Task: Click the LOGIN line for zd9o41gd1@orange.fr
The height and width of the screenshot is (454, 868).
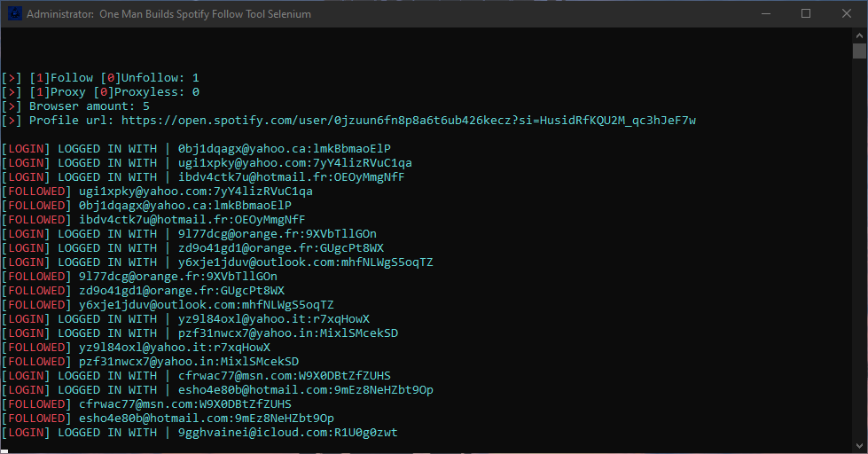Action: click(192, 248)
